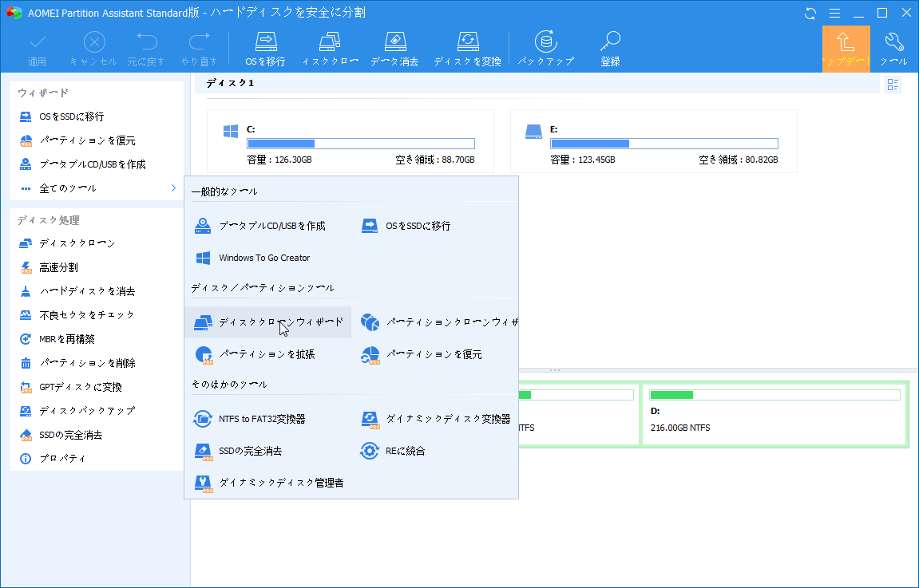
Task: Click the D: green usage bar
Action: click(774, 395)
